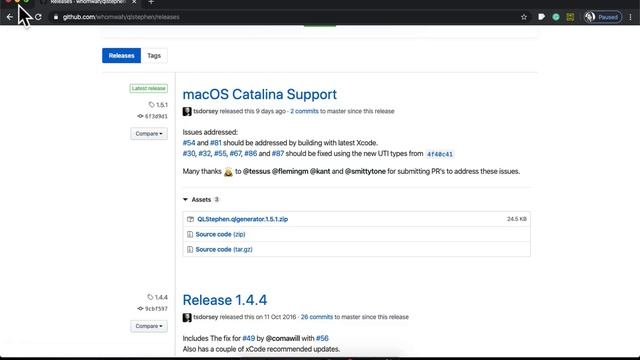Open issue #56

pyautogui.click(x=322, y=338)
